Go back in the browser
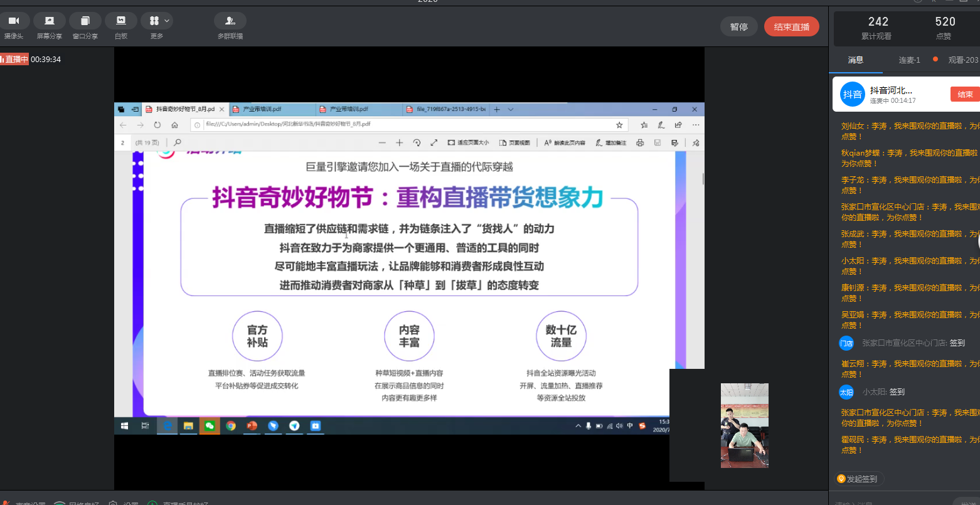980x505 pixels. point(123,125)
